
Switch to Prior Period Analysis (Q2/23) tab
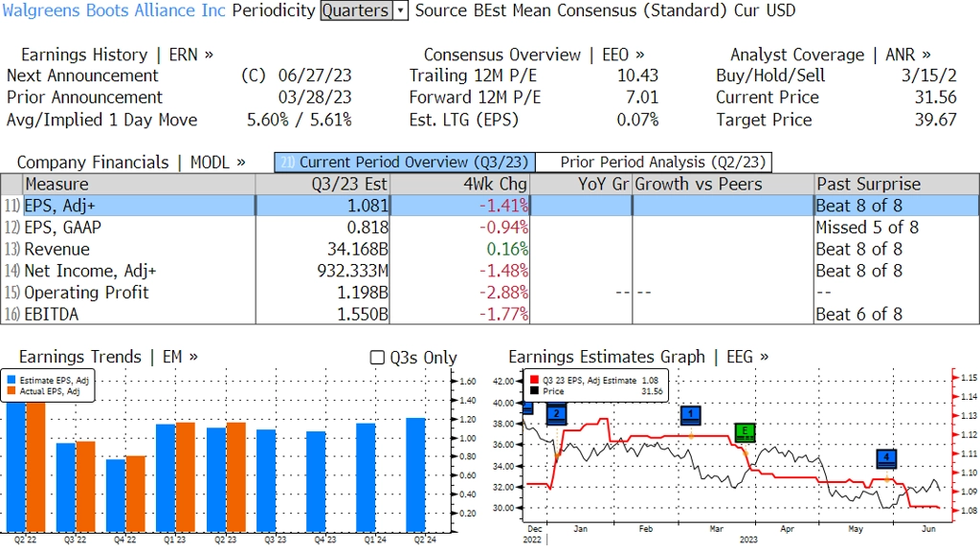point(655,163)
